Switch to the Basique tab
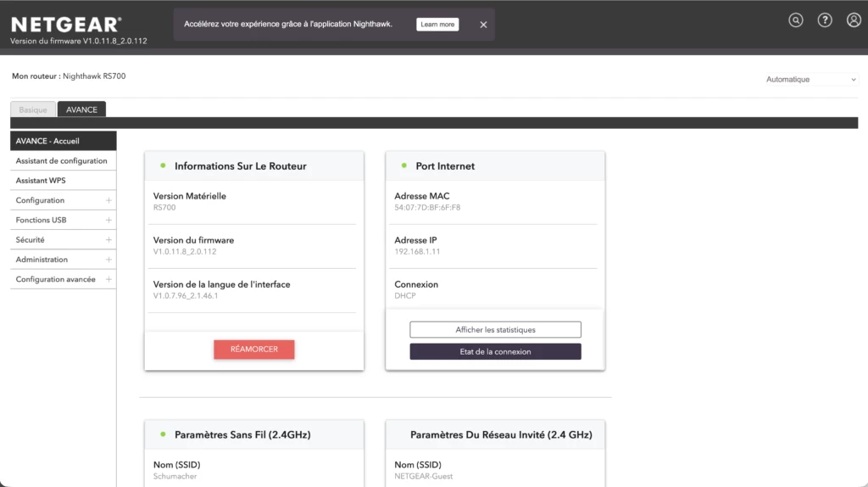Screen dimensions: 868x487 tap(33, 109)
